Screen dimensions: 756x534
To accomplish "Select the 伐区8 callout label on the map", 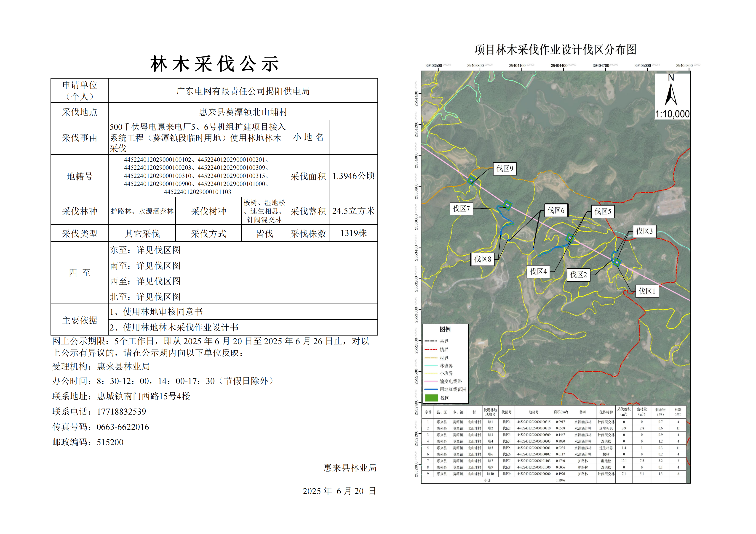I will 482,259.
